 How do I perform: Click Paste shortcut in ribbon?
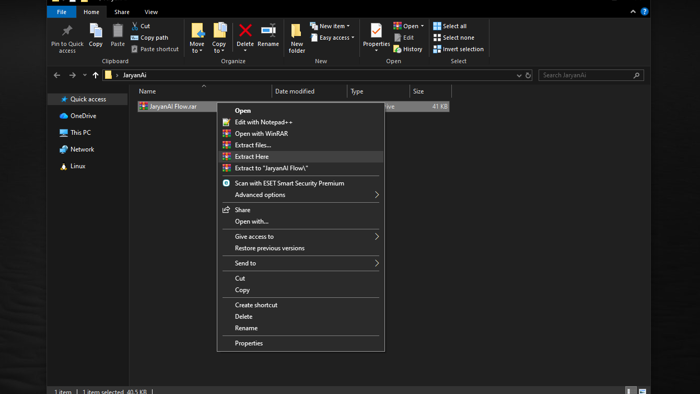[x=155, y=49]
